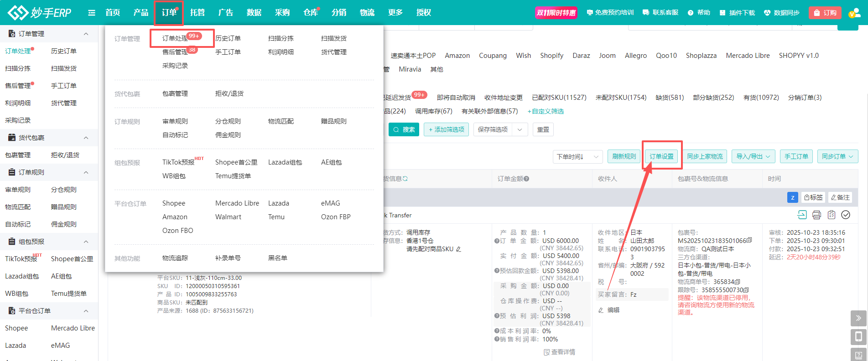
Task: Open the 导入/导出 dropdown
Action: point(754,156)
